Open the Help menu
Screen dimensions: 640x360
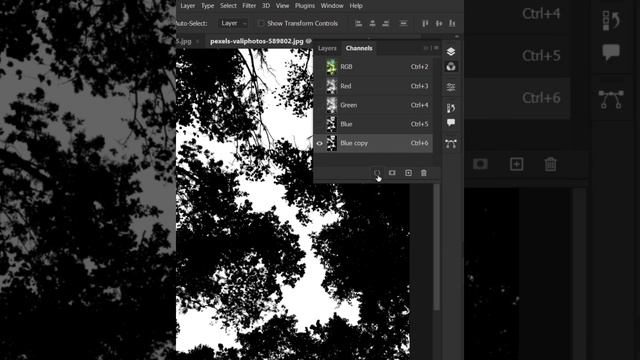pos(356,6)
